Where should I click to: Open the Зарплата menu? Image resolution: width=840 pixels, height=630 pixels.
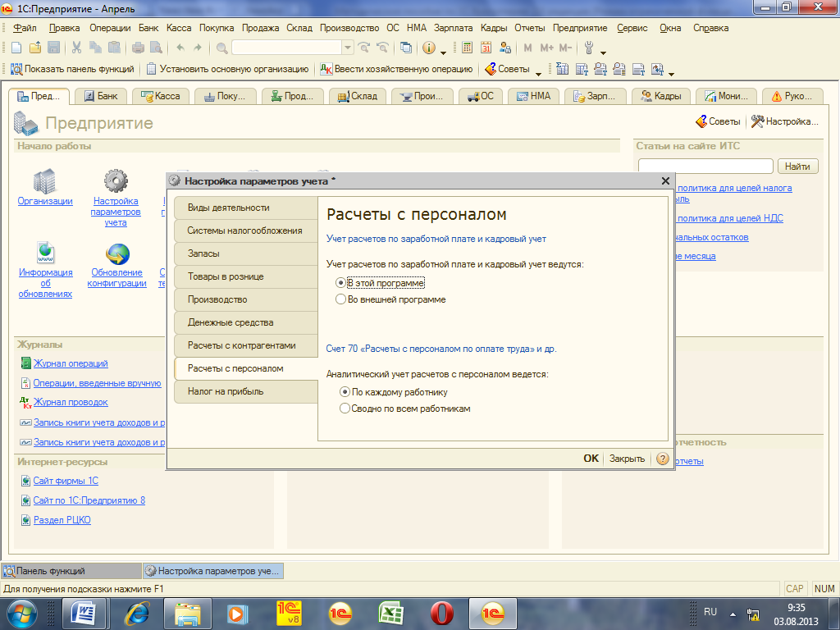tap(453, 28)
